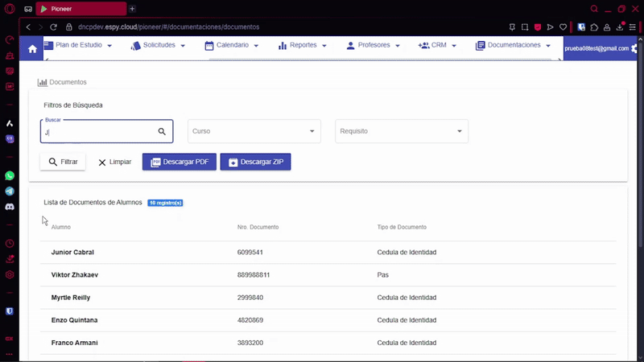Open the Reportes dropdown menu
Viewport: 644px width, 362px height.
coord(303,46)
